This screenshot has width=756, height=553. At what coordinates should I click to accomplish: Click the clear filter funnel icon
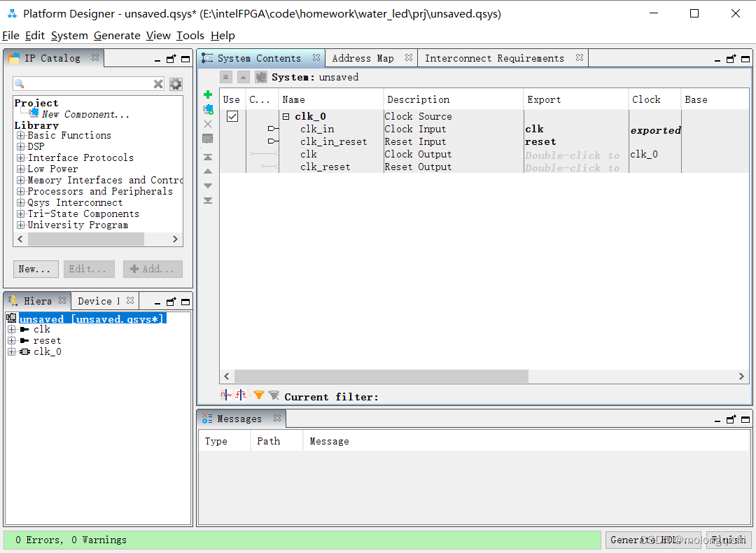[274, 395]
